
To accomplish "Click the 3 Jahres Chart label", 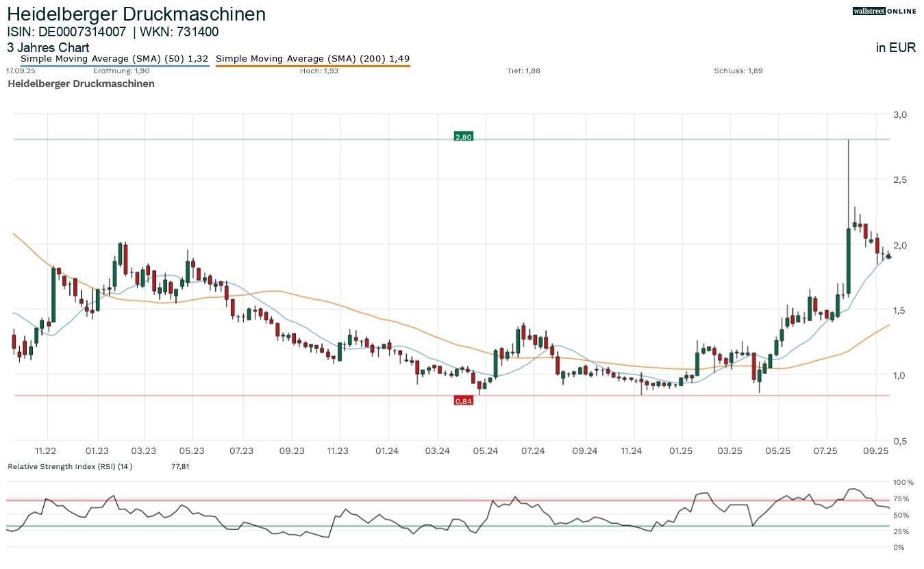I will coord(48,48).
